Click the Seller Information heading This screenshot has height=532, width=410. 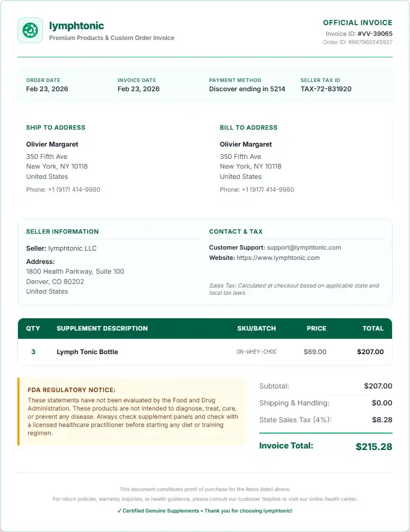63,232
